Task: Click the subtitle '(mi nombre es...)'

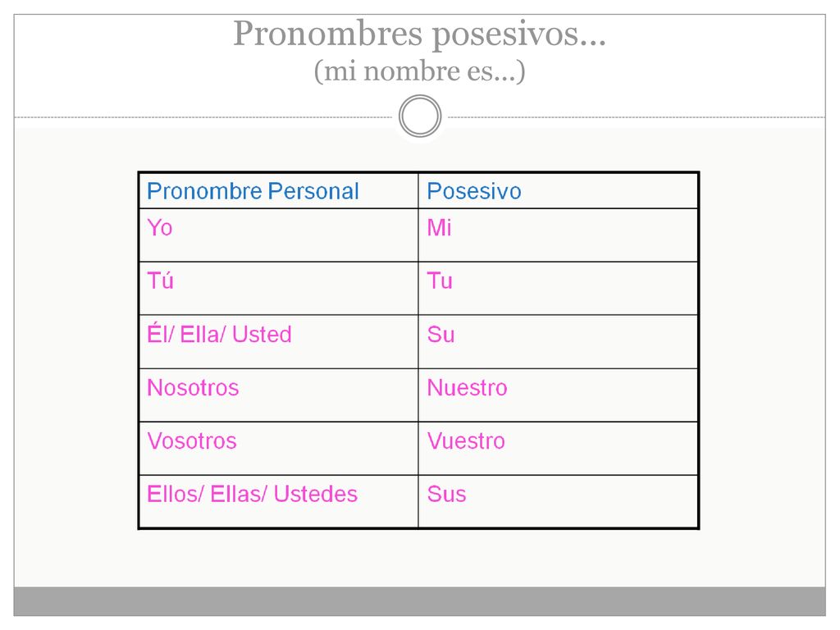Action: (x=419, y=71)
